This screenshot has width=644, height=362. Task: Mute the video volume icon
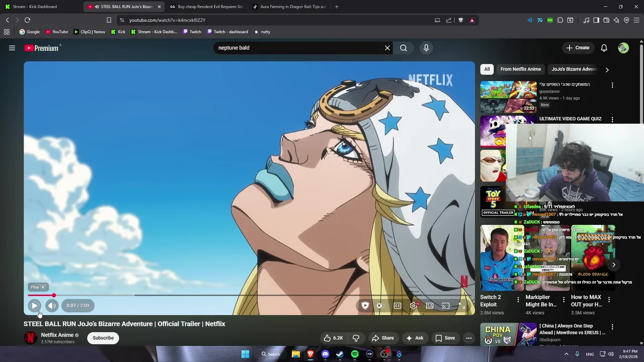pos(52,305)
